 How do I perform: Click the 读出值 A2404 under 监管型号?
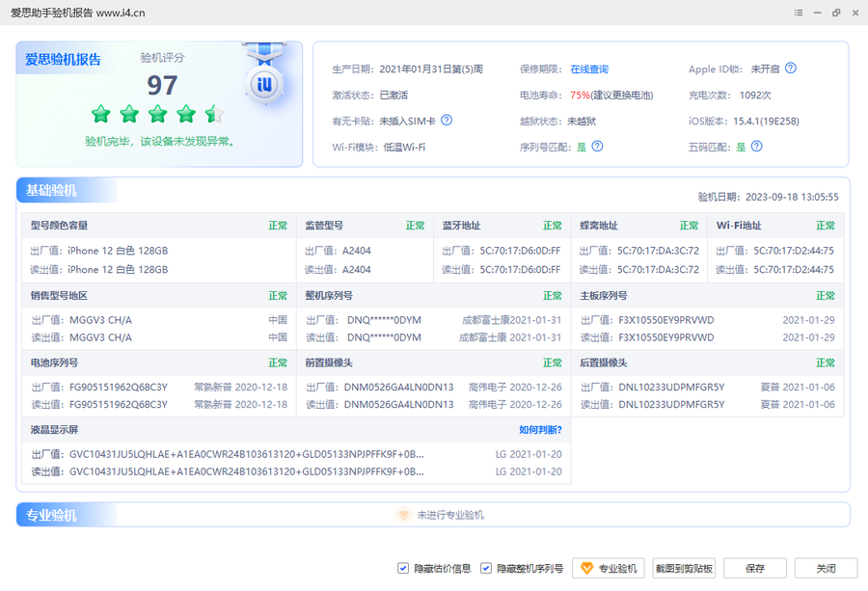357,270
